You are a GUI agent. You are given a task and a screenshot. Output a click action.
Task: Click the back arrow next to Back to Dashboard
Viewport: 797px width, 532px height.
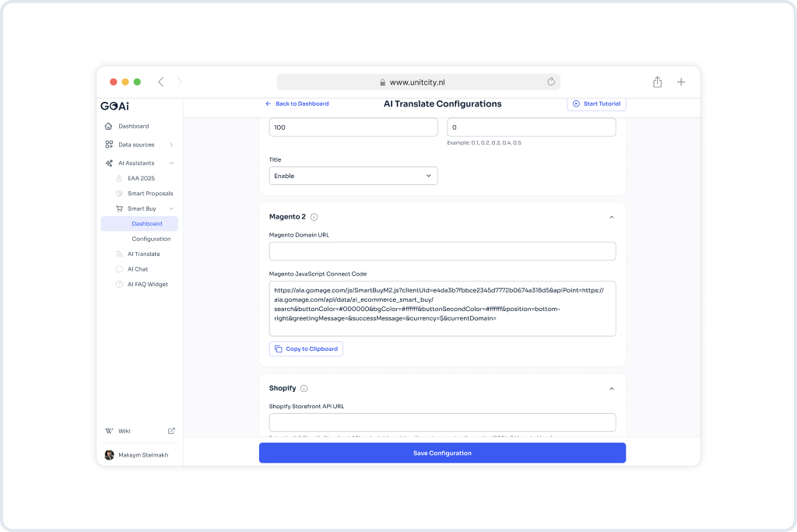tap(268, 103)
